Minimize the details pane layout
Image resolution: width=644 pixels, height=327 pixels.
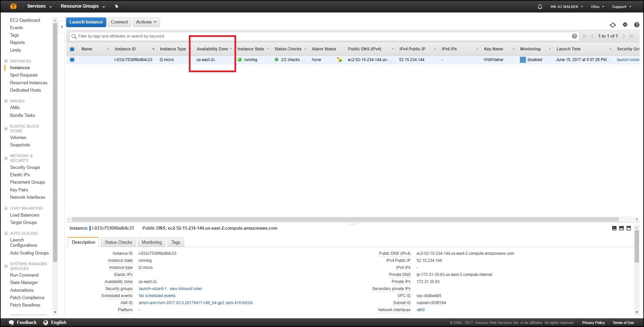[614, 228]
